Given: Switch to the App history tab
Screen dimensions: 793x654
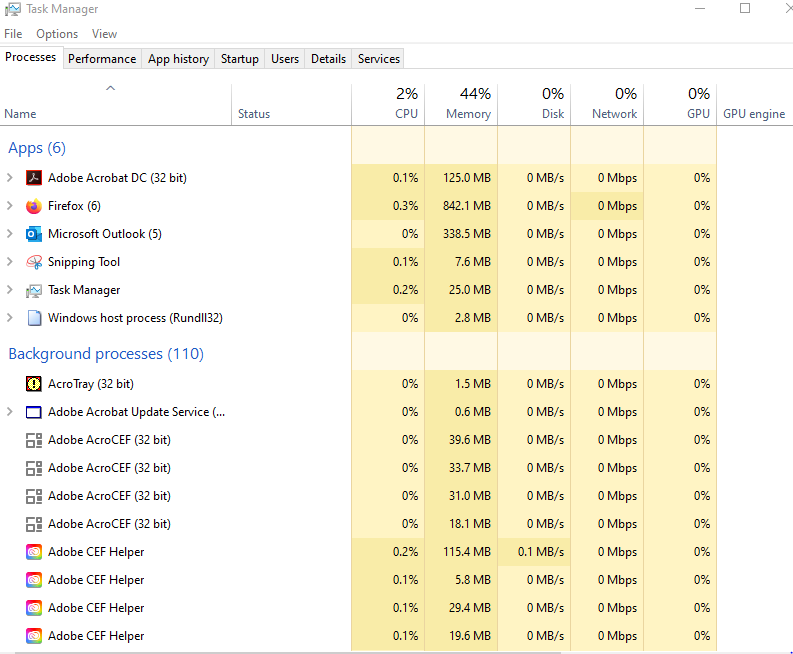Looking at the screenshot, I should [x=178, y=59].
